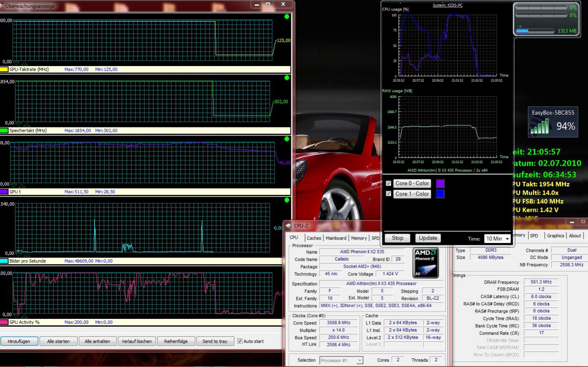Open the Mainboard tab in CPU-Z

pos(336,238)
